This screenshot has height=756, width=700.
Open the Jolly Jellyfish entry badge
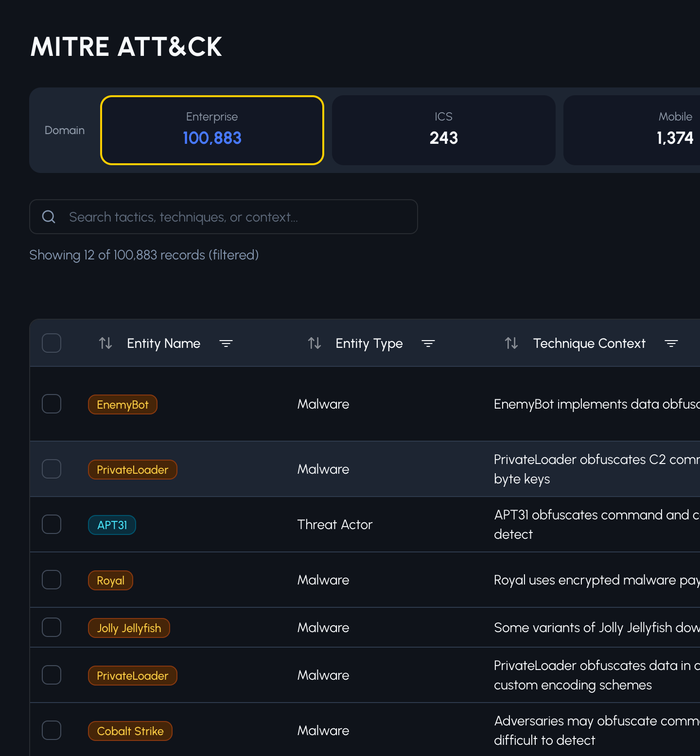coord(129,628)
